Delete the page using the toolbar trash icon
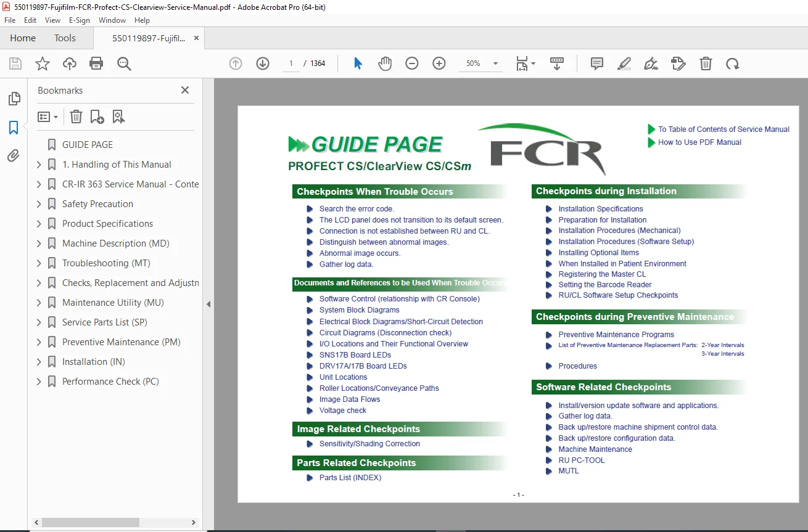808x532 pixels. (706, 63)
